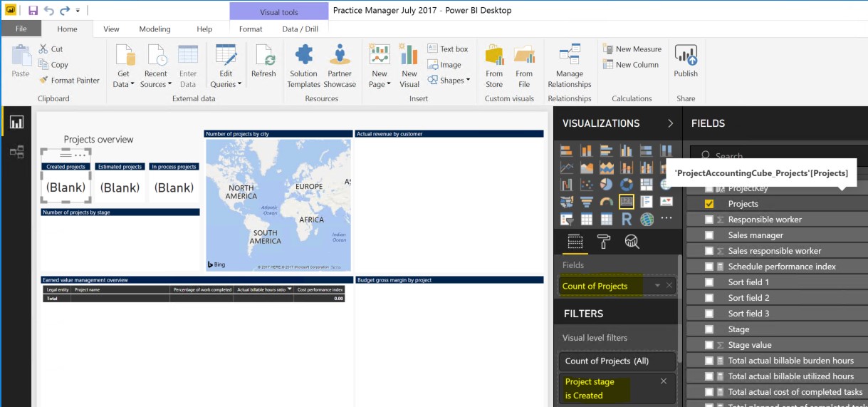This screenshot has height=407, width=868.
Task: Save the report from the title bar
Action: (x=33, y=11)
